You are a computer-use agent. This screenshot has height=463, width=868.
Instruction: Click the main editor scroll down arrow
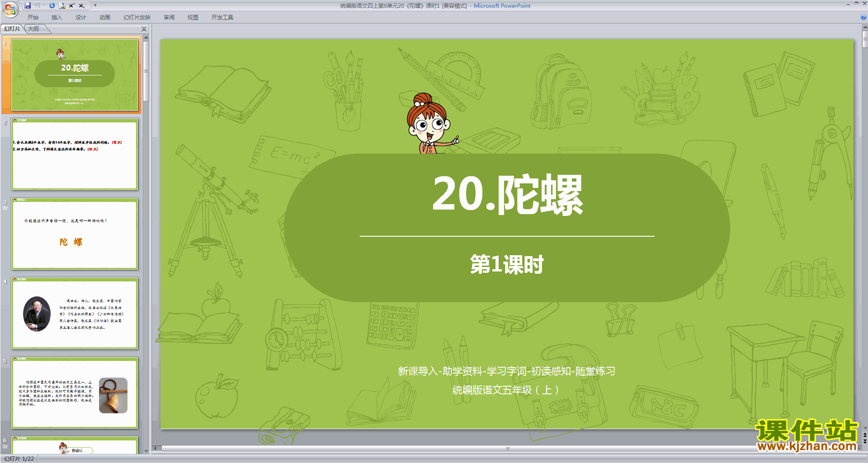point(865,428)
